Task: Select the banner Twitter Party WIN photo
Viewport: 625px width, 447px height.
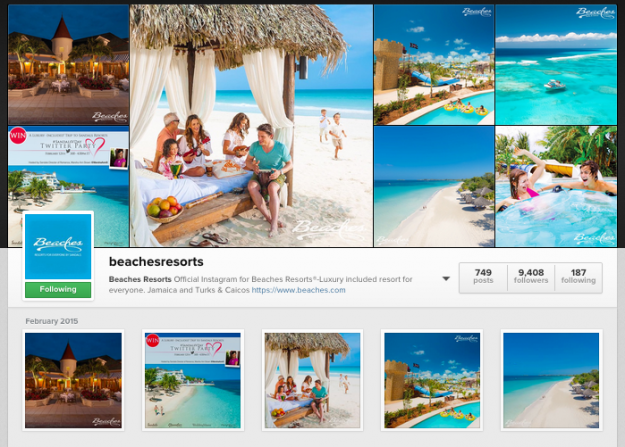Action: pos(69,186)
